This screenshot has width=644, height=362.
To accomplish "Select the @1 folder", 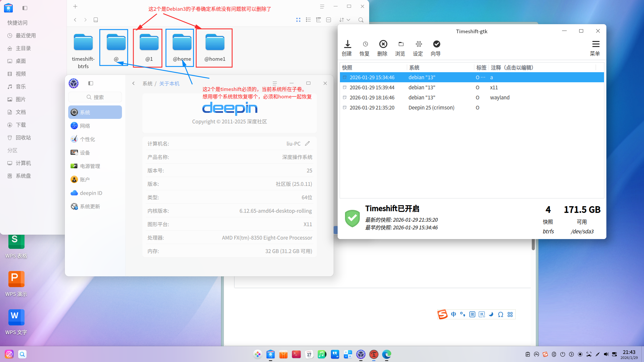I will click(x=149, y=48).
